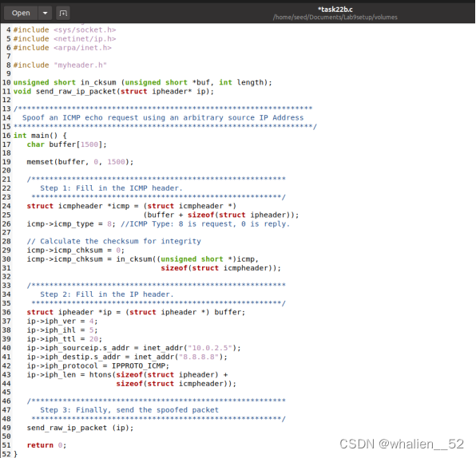Viewport: 476px width, 458px height.
Task: Click '(buffer + sizeof(struct ipheader));' on line 25
Action: (221, 215)
